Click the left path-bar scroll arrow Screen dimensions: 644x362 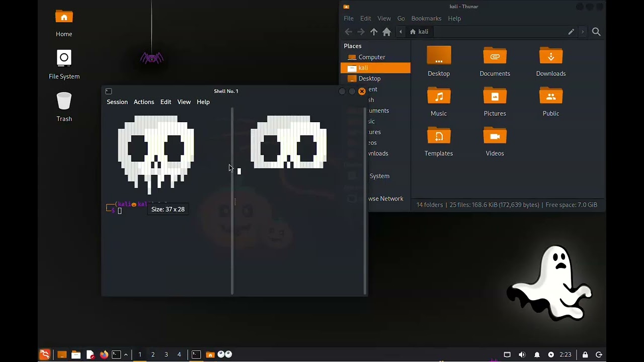401,32
